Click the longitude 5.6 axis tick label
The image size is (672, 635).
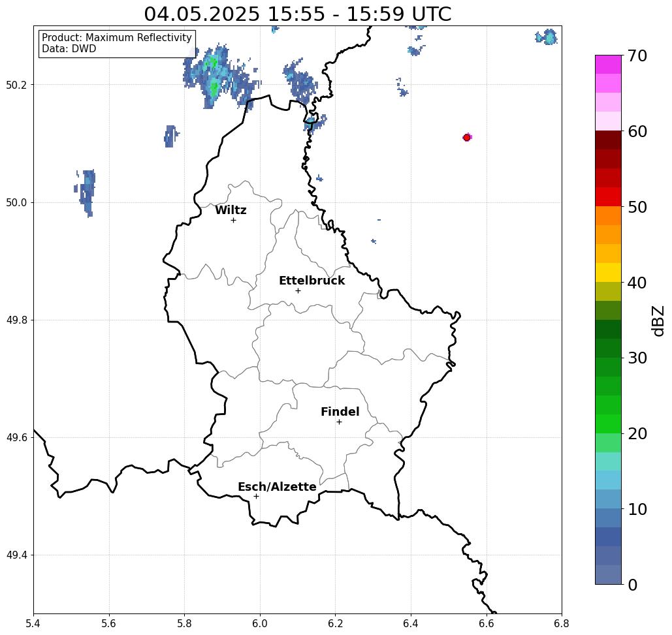109,623
